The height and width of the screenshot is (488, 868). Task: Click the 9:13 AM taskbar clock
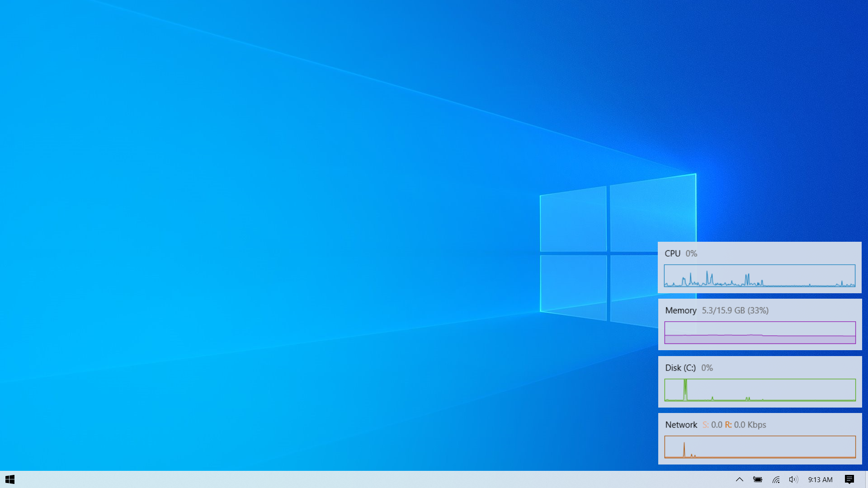tap(820, 479)
